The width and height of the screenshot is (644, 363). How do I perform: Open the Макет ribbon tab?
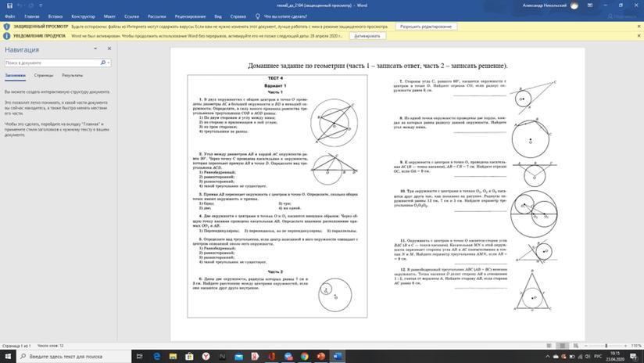tap(109, 16)
